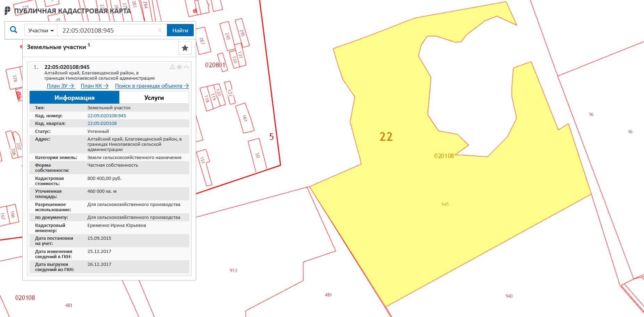Click the date value 26.12.2017

tap(99, 264)
